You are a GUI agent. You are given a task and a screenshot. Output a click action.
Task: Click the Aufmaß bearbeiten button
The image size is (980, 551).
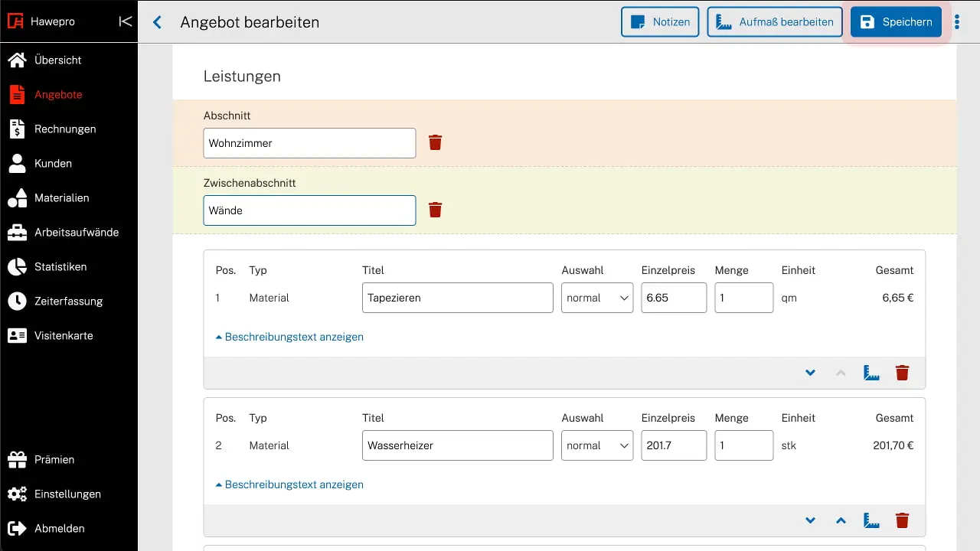coord(775,21)
